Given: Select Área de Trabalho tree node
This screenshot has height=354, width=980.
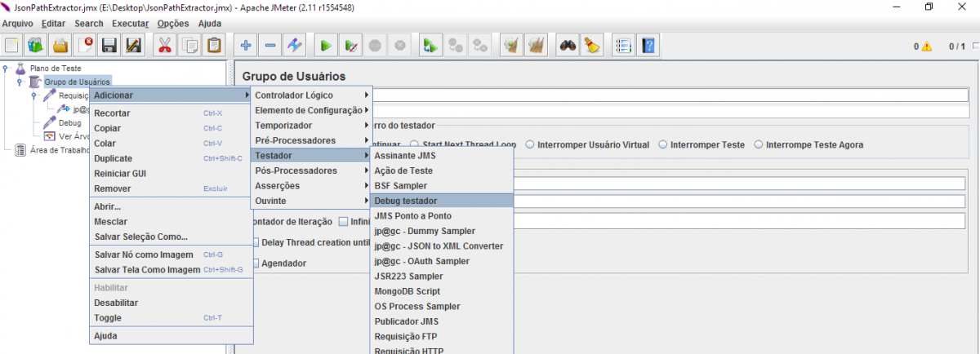Looking at the screenshot, I should tap(59, 150).
